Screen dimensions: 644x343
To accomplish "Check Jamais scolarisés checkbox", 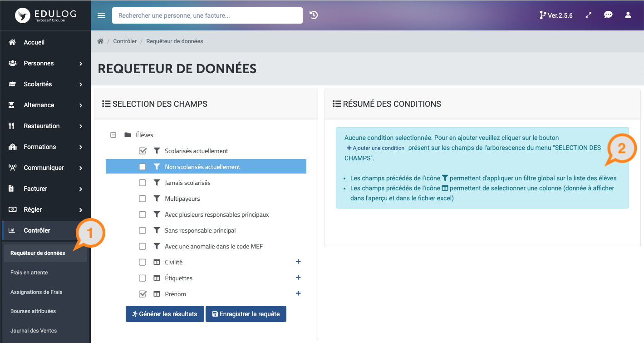I will 143,183.
